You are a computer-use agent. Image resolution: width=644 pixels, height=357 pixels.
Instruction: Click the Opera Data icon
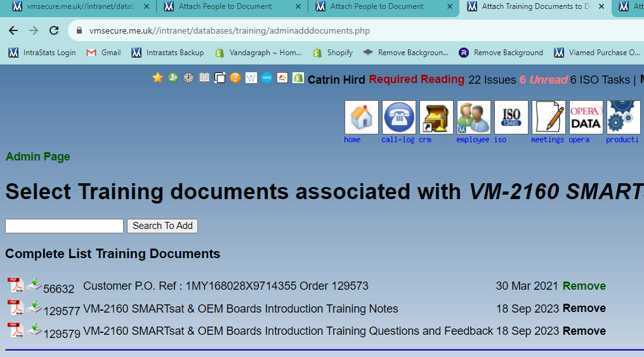click(586, 117)
